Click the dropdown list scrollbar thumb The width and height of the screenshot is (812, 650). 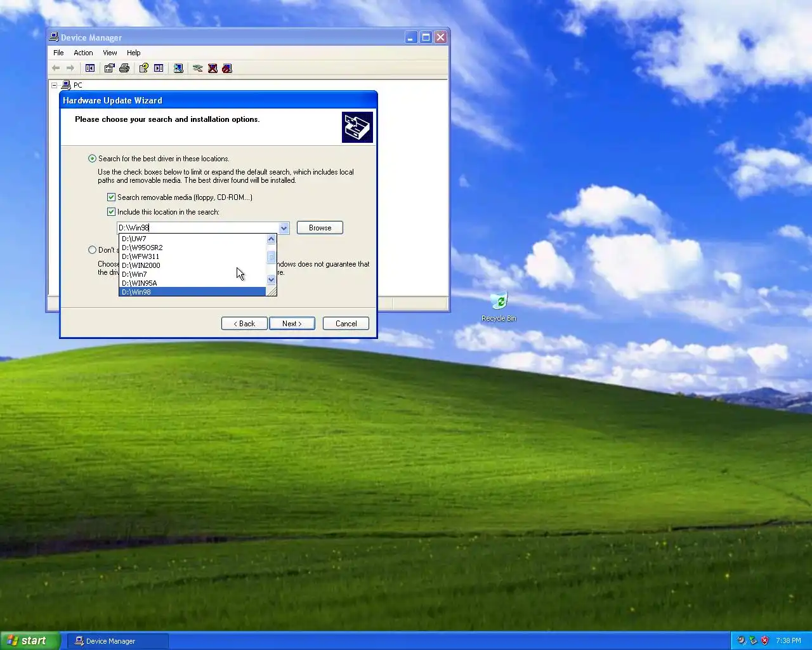(272, 256)
